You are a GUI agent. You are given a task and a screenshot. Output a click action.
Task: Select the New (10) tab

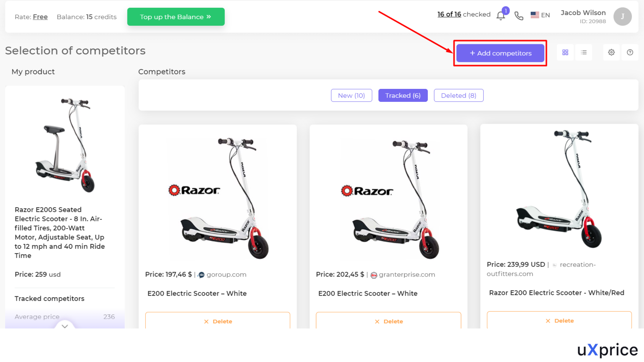[x=352, y=96]
